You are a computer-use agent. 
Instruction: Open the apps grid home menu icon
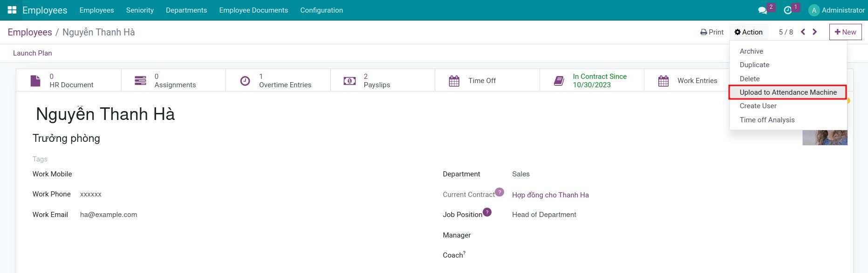pos(12,10)
